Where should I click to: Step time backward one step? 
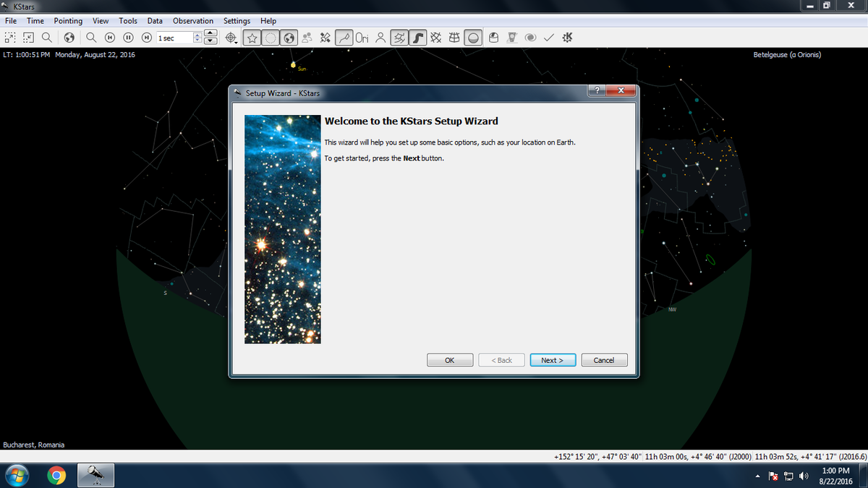pos(110,38)
